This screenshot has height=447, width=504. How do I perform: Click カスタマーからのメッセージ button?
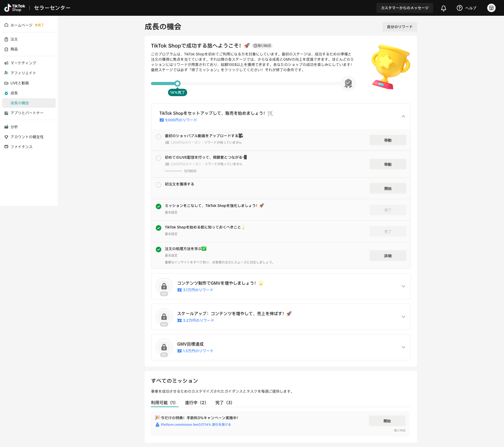pos(405,8)
